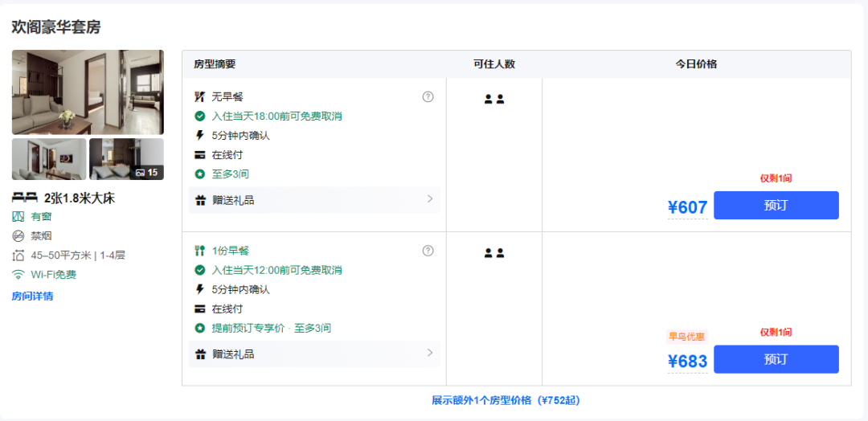
Task: Click card icon in the ¥607 room option
Action: point(200,155)
